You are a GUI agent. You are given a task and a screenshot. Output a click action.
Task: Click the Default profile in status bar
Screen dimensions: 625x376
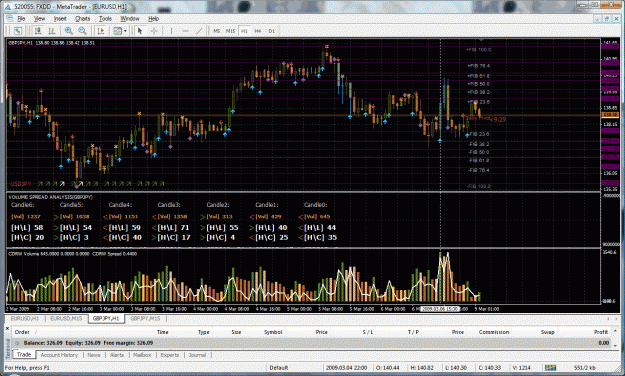click(x=278, y=368)
